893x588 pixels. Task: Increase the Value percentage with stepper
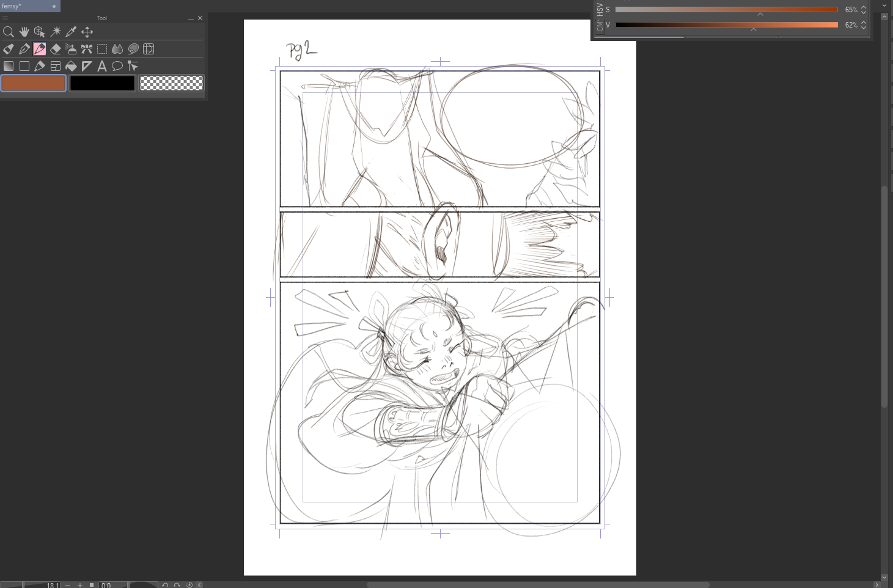point(864,23)
